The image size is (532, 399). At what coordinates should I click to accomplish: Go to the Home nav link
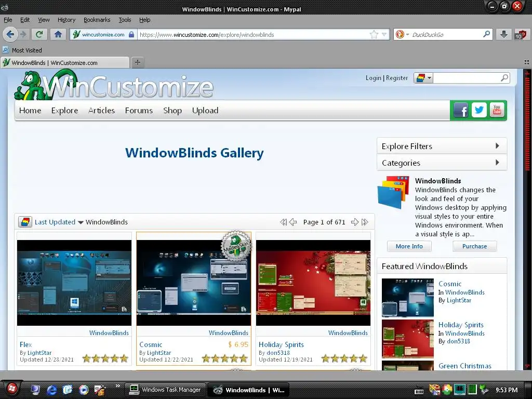pyautogui.click(x=30, y=110)
